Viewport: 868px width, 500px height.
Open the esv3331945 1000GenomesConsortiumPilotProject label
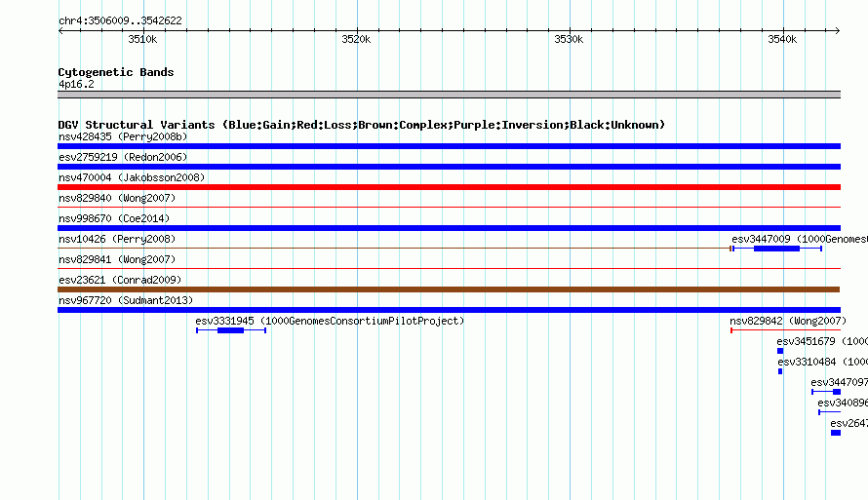330,321
